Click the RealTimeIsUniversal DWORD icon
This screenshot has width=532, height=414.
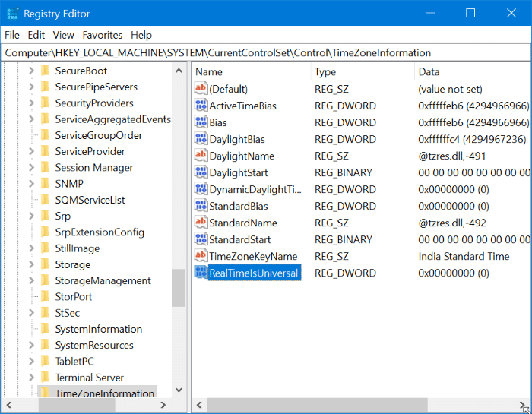(201, 273)
